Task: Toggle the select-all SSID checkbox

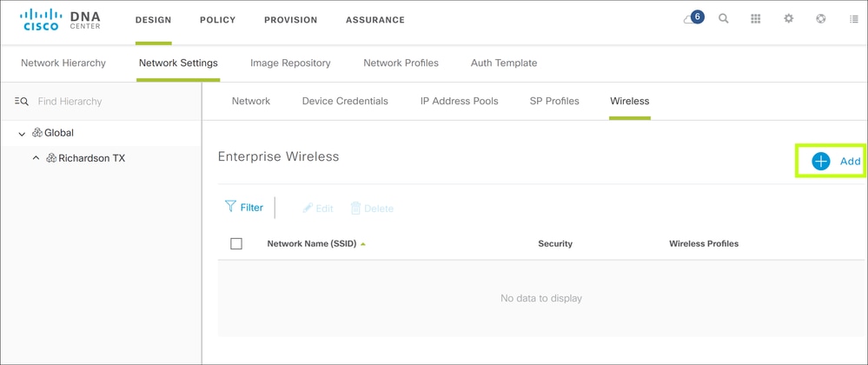Action: coord(236,243)
